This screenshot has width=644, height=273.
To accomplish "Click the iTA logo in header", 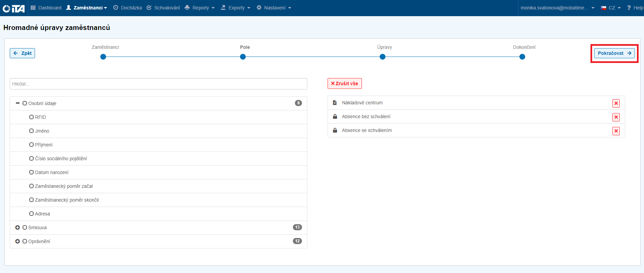I will click(x=14, y=8).
